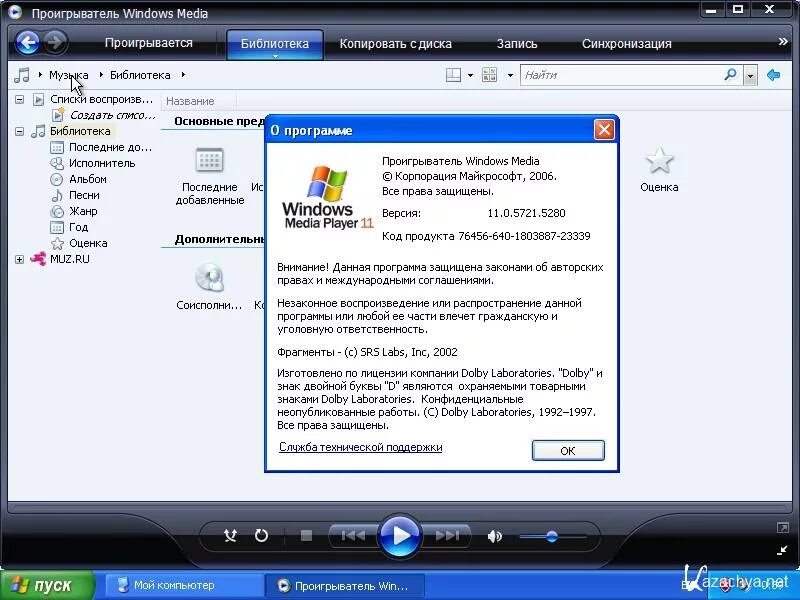
Task: Select the MUZ.RU store item
Action: 69,259
